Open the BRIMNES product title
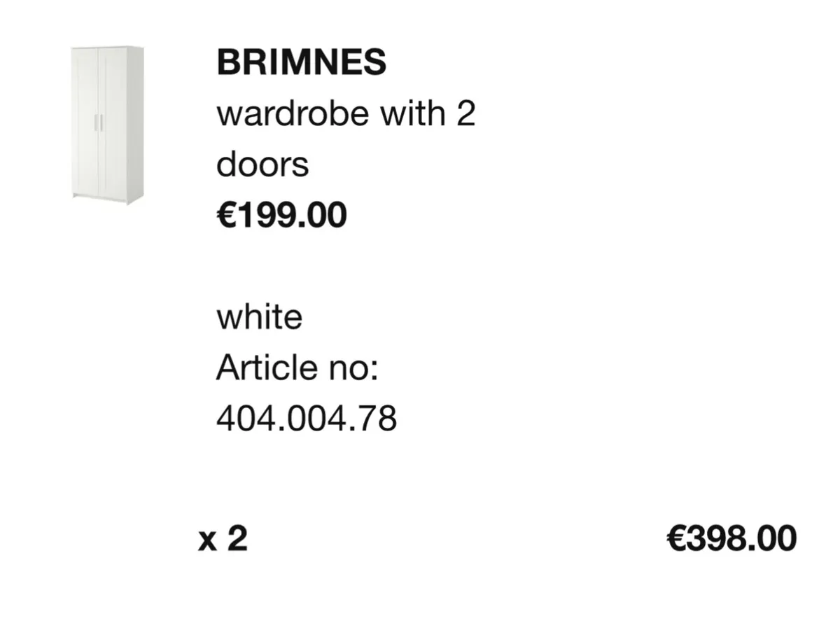 point(301,62)
